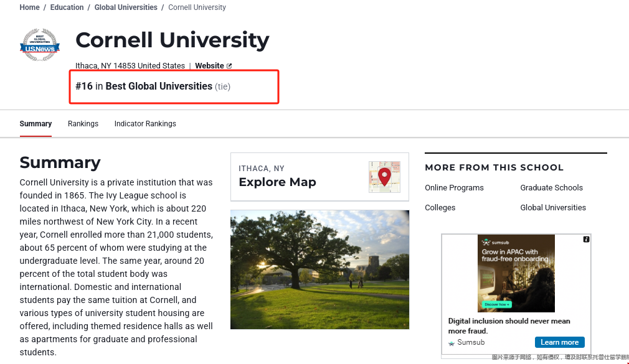Click the external link icon beside Website
This screenshot has width=629, height=364.
(229, 66)
